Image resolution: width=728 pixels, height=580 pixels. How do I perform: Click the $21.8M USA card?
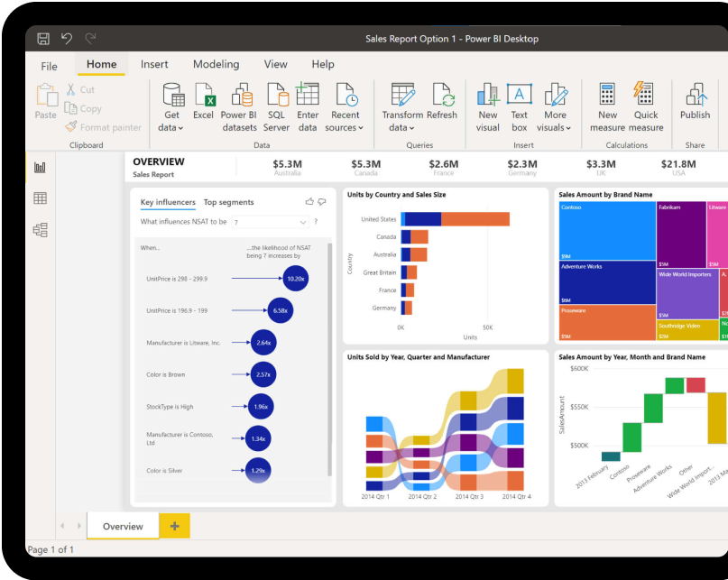tap(678, 167)
